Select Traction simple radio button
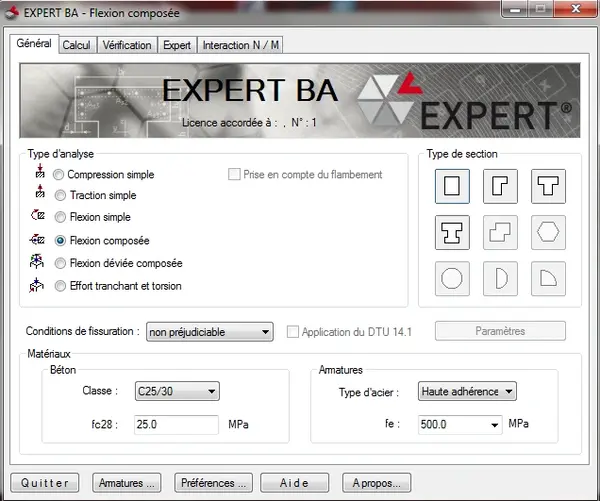Screen dimensions: 600x501 tap(60, 196)
